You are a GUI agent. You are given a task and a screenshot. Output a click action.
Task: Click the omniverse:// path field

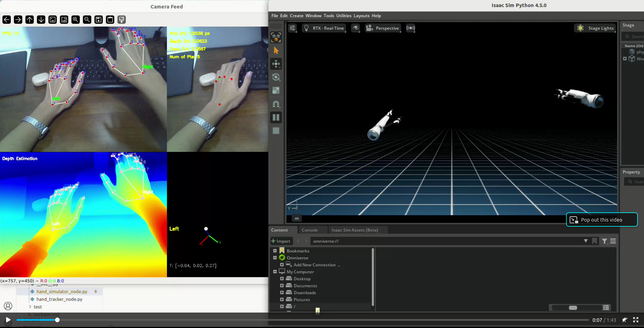pyautogui.click(x=446, y=241)
